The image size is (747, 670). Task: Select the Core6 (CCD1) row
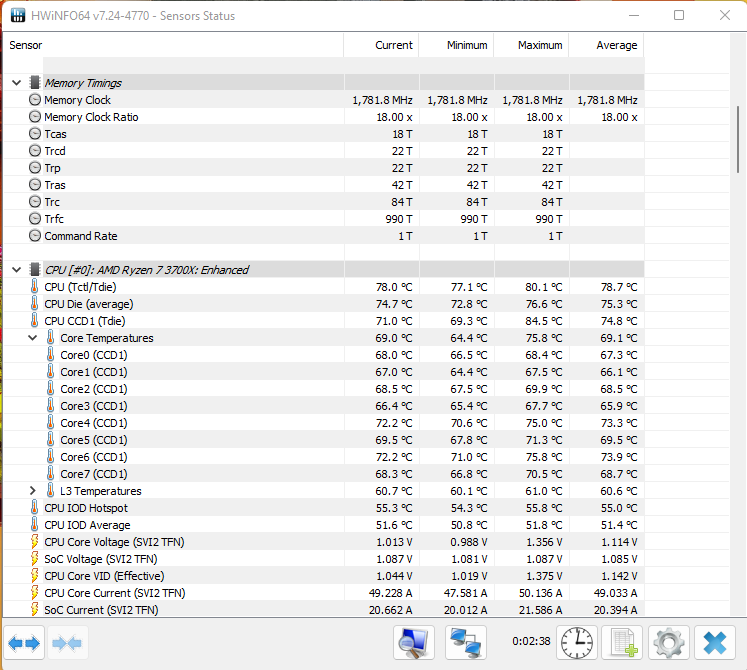324,457
